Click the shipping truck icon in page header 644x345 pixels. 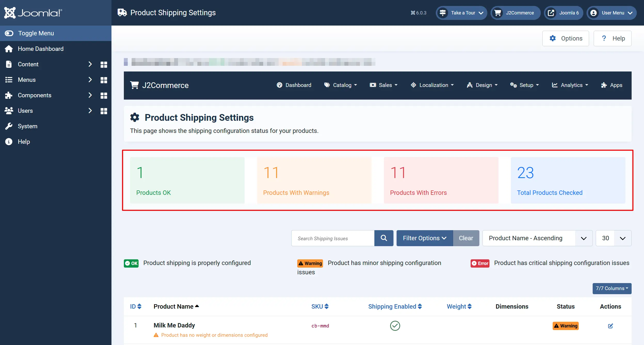coord(122,13)
